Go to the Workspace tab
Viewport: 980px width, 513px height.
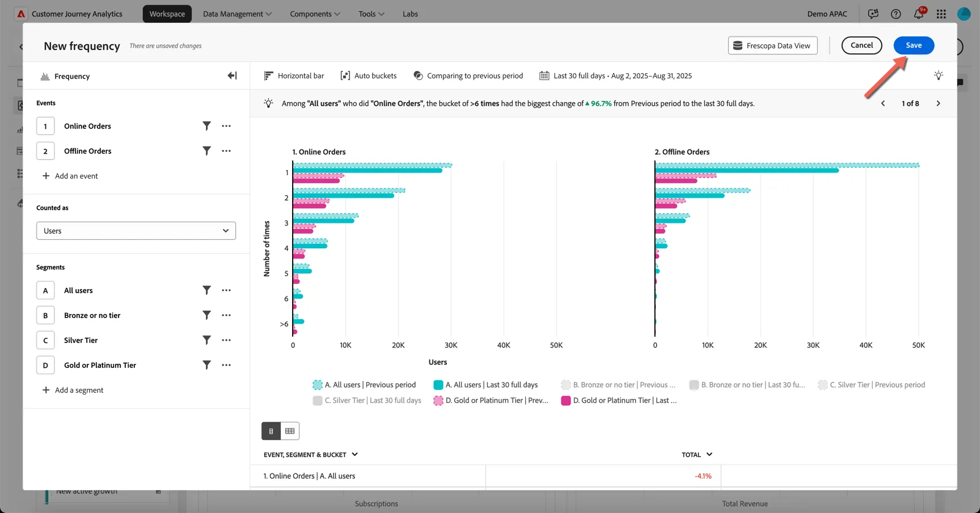[x=167, y=14]
